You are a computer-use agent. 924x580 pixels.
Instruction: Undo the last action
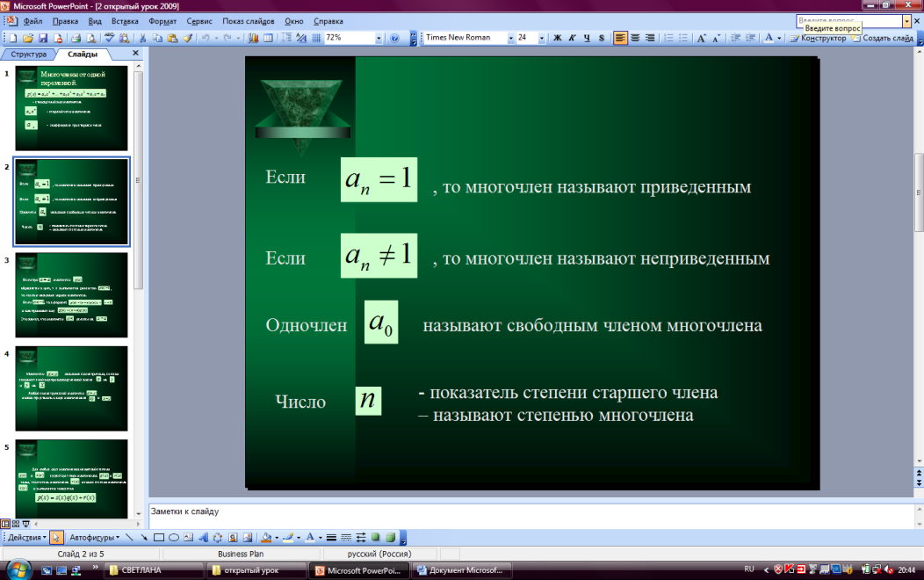pyautogui.click(x=206, y=38)
